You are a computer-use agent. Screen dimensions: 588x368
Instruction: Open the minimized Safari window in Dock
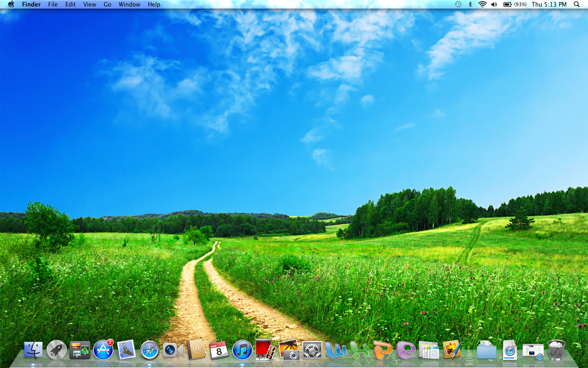[x=533, y=352]
